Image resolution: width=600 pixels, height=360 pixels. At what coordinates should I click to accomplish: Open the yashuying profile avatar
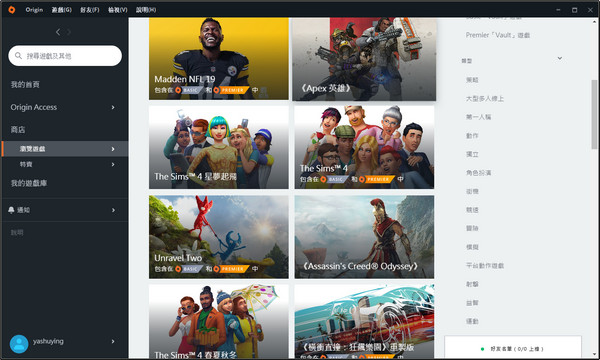(19, 344)
